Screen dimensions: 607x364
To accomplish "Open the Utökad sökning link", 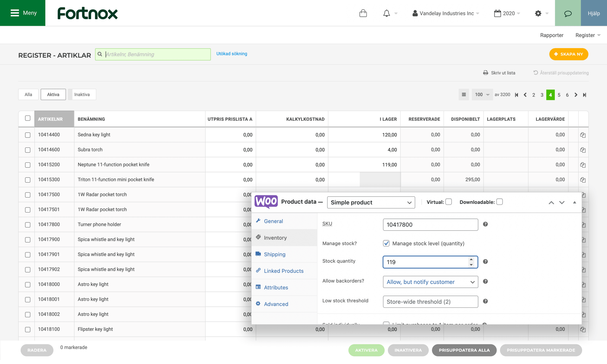I will pos(231,54).
